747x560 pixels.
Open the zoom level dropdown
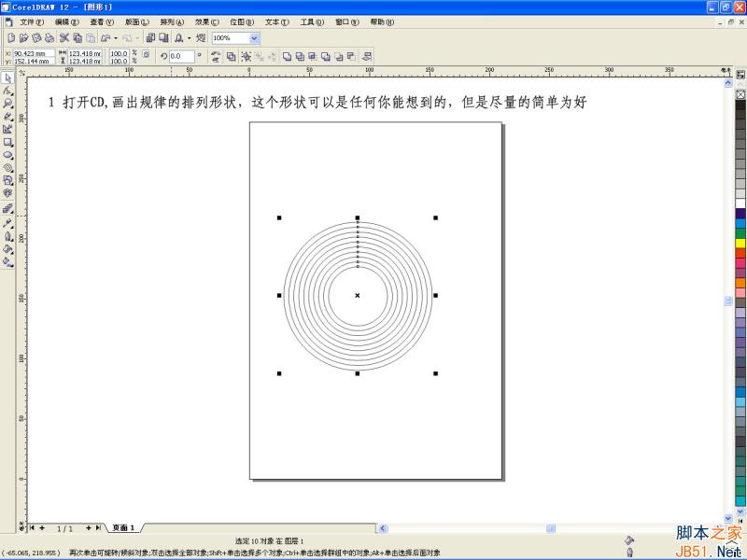coord(254,38)
